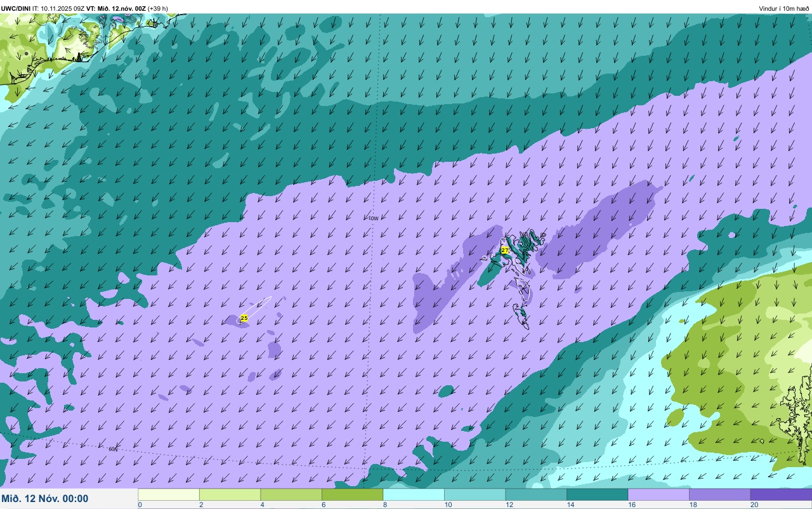812x509 pixels.
Task: Click the yellow 27 wind speed marker
Action: pos(505,250)
